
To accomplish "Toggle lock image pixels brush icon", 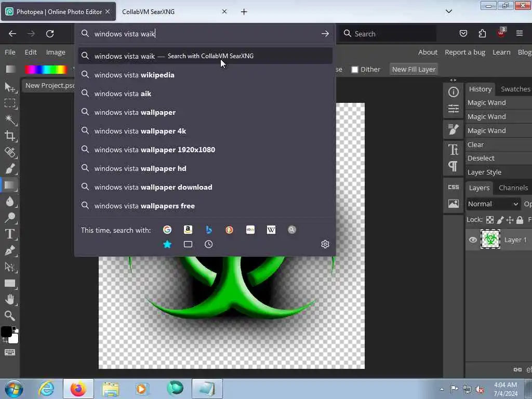I will 500,220.
